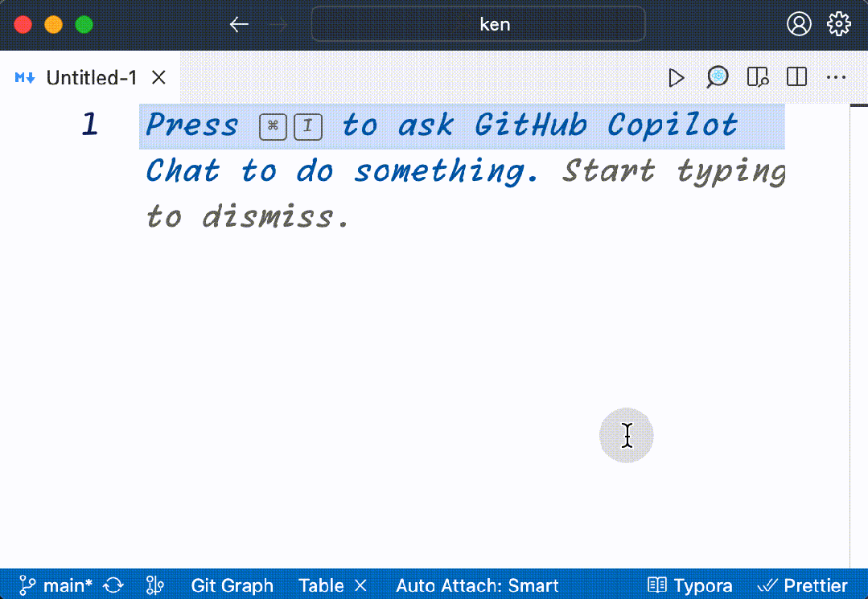The width and height of the screenshot is (868, 599).
Task: Click the Prettier double-check icon
Action: pos(767,585)
